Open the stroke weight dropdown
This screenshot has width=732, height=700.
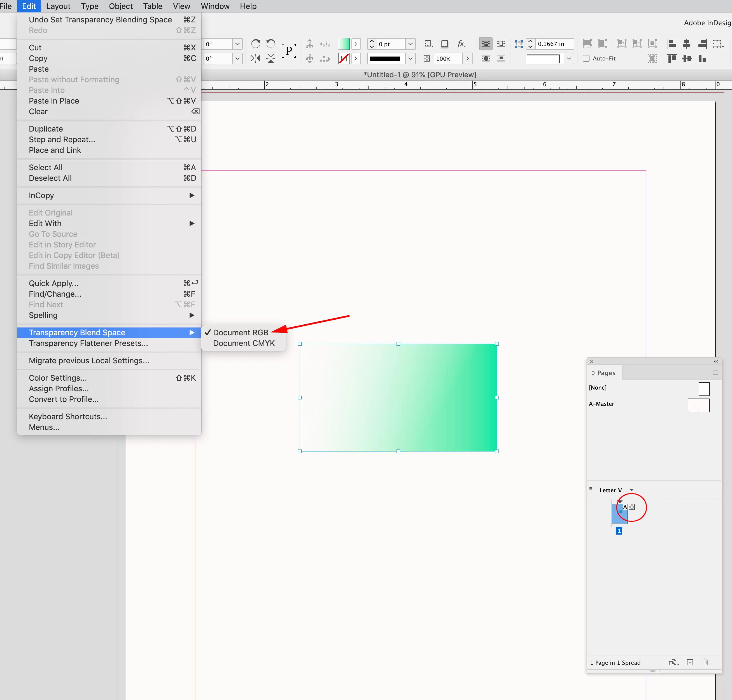pyautogui.click(x=410, y=44)
